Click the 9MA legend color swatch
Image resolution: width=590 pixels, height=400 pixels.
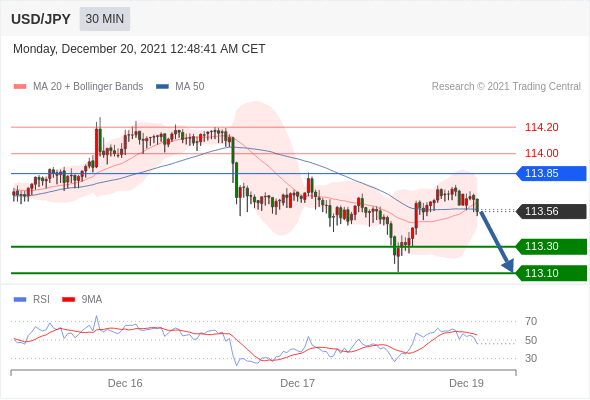[x=68, y=300]
